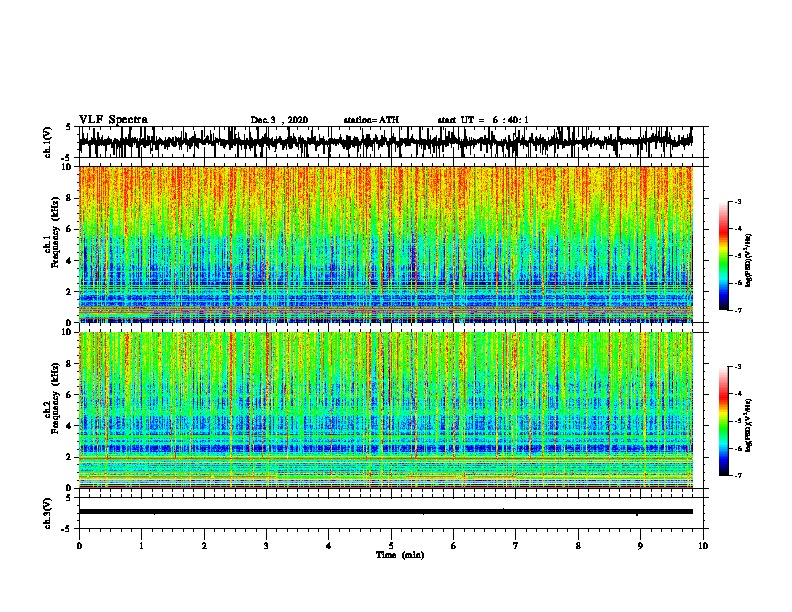This screenshot has height=612, width=792.
Task: Click the ch.1 voltage waveform trace
Action: pos(385,142)
